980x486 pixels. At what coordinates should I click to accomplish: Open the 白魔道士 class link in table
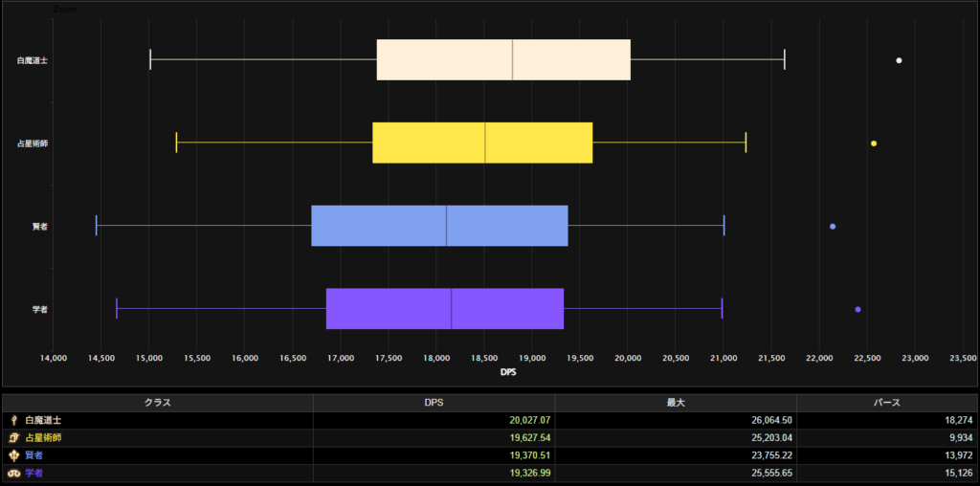click(43, 420)
